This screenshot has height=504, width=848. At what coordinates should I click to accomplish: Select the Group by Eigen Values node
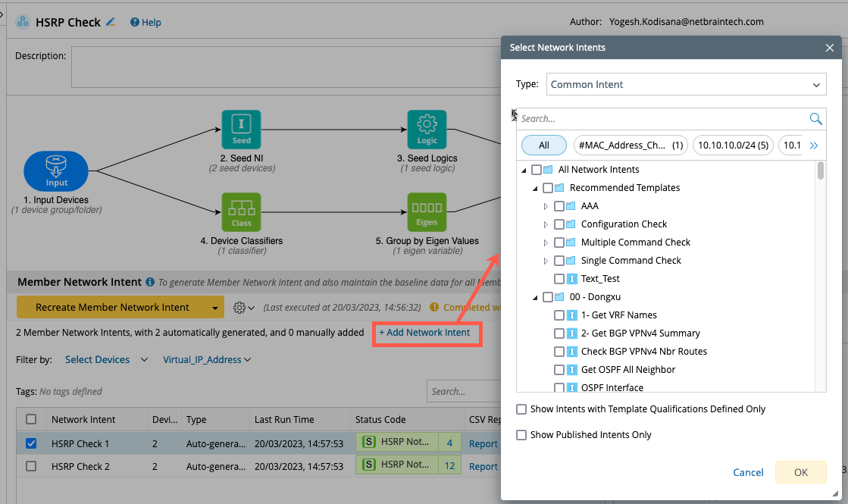pos(427,212)
